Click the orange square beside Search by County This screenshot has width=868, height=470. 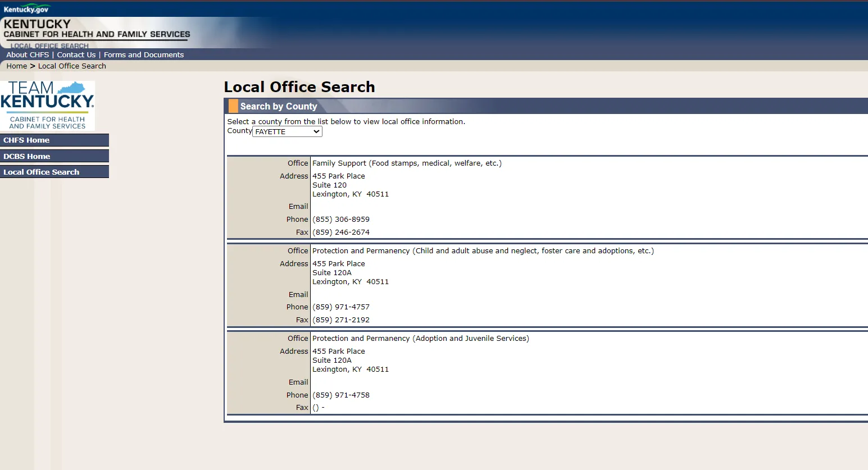pyautogui.click(x=233, y=106)
